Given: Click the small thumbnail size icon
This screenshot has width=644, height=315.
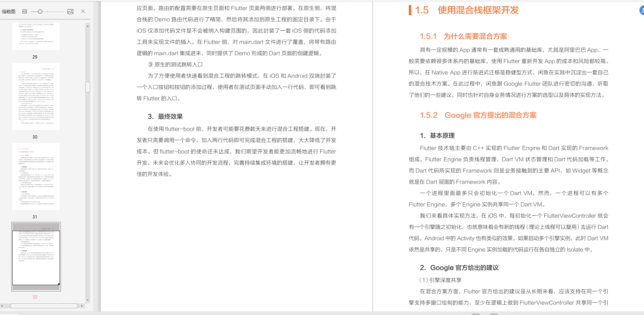Looking at the screenshot, I should pyautogui.click(x=25, y=12).
